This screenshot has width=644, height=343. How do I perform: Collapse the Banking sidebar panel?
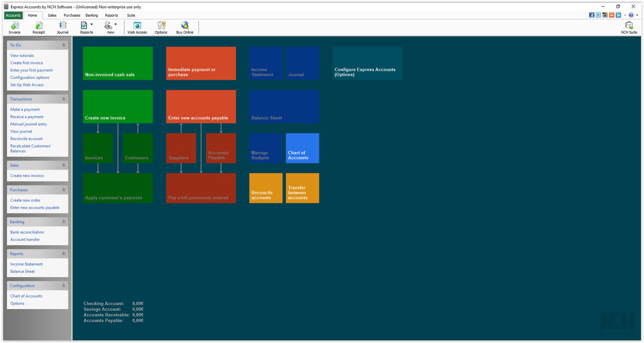(x=63, y=222)
